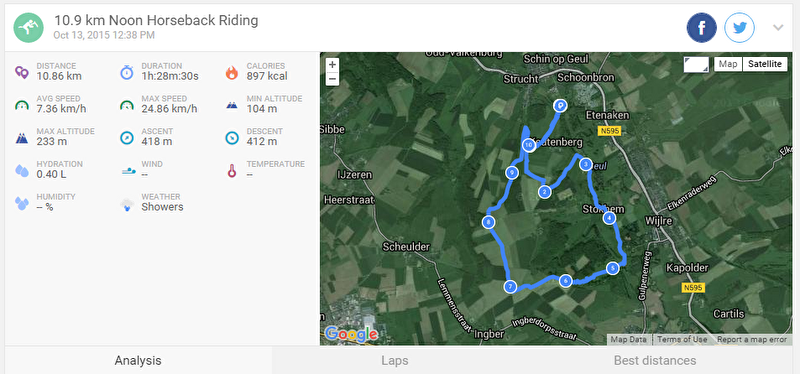Click Report a map error link
Viewport: 800px width, 374px height.
pos(752,340)
